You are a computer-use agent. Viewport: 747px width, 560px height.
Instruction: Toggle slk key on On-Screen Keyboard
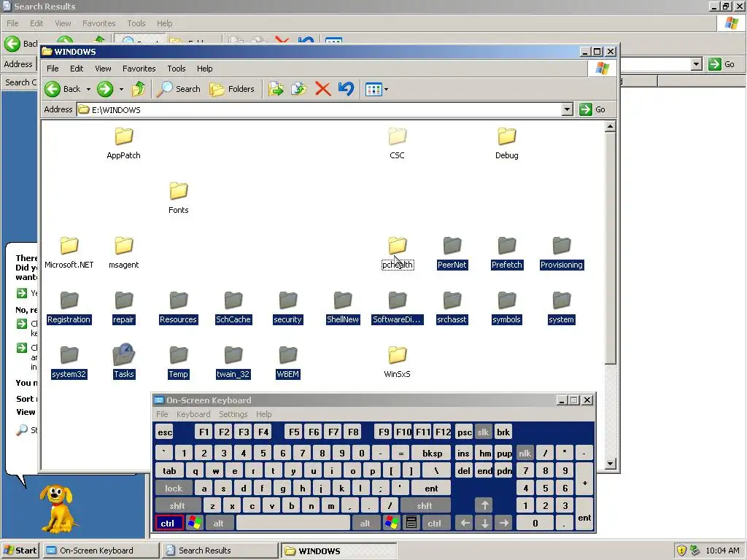(483, 432)
